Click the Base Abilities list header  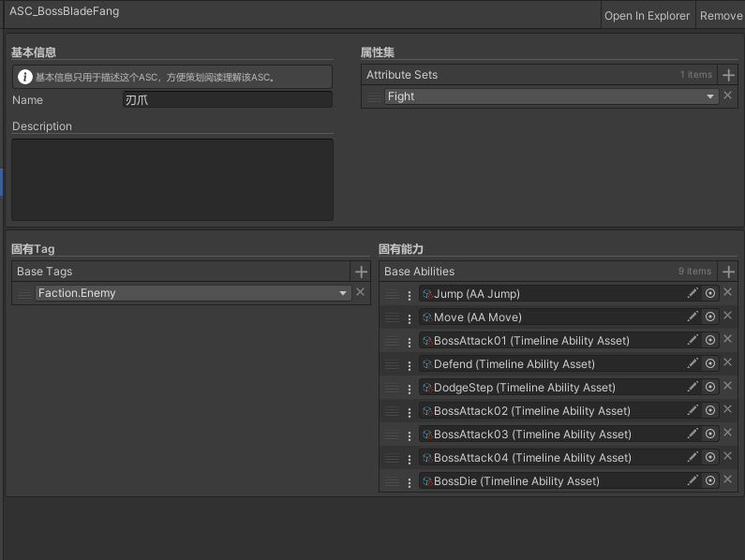point(548,272)
